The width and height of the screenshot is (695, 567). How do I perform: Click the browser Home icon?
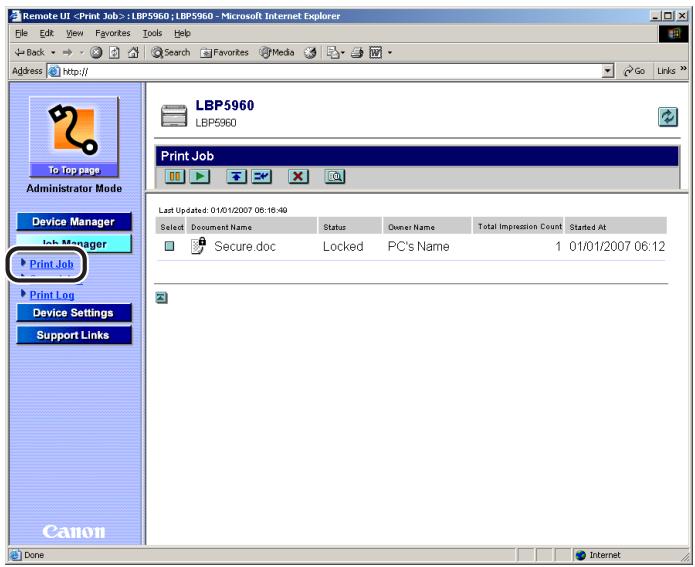click(x=133, y=53)
